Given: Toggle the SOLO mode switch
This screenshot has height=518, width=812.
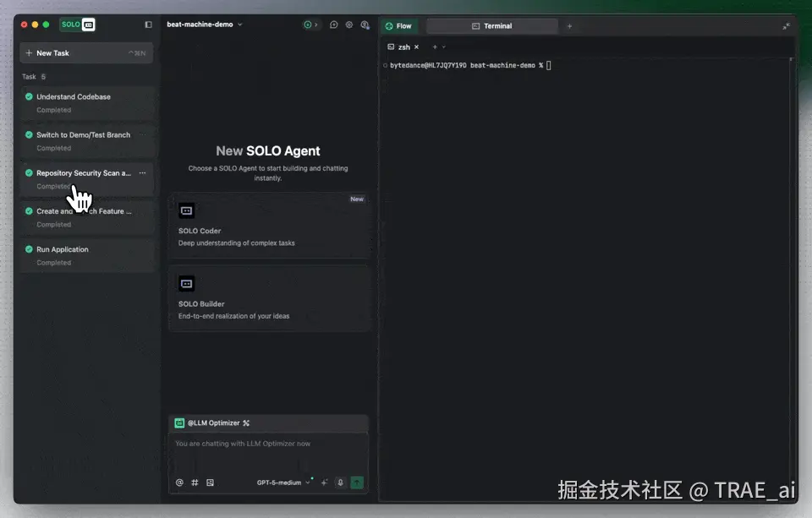Looking at the screenshot, I should coord(78,25).
